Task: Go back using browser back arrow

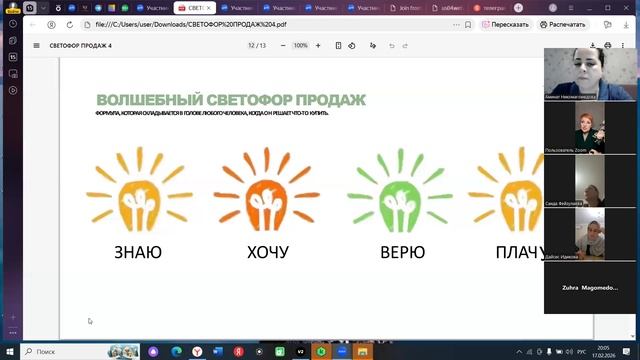Action: coord(33,25)
